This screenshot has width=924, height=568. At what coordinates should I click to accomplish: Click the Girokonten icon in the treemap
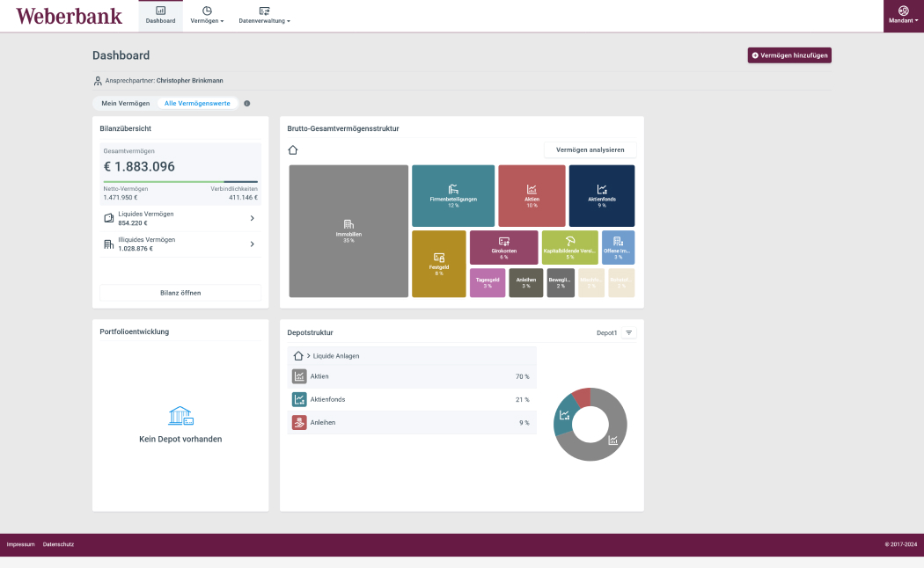(504, 242)
